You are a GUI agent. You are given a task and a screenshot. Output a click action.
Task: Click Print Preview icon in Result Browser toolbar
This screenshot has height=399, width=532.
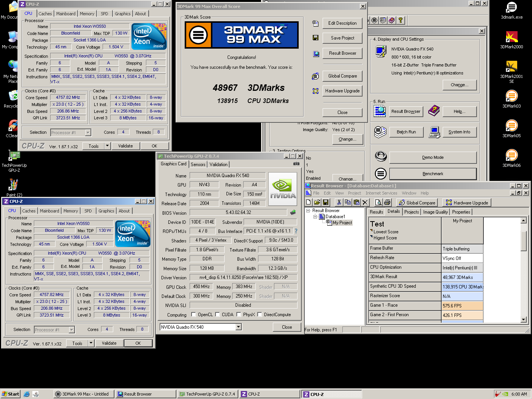pos(378,203)
